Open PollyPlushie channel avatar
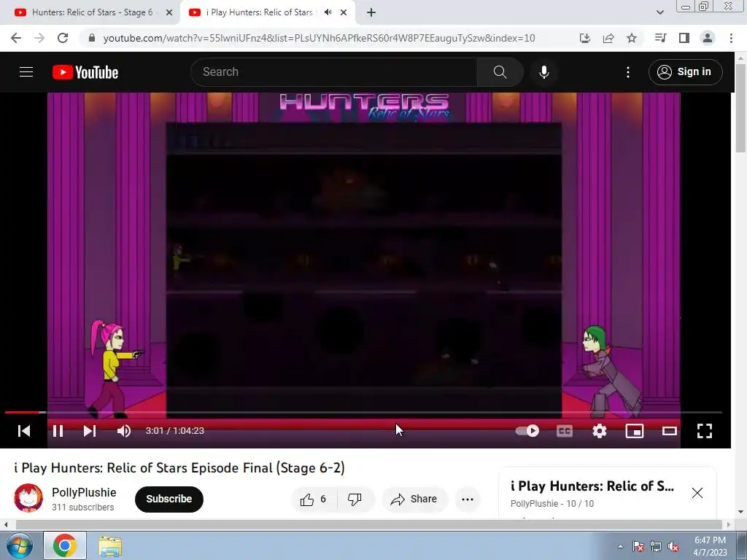The image size is (747, 560). 28,498
